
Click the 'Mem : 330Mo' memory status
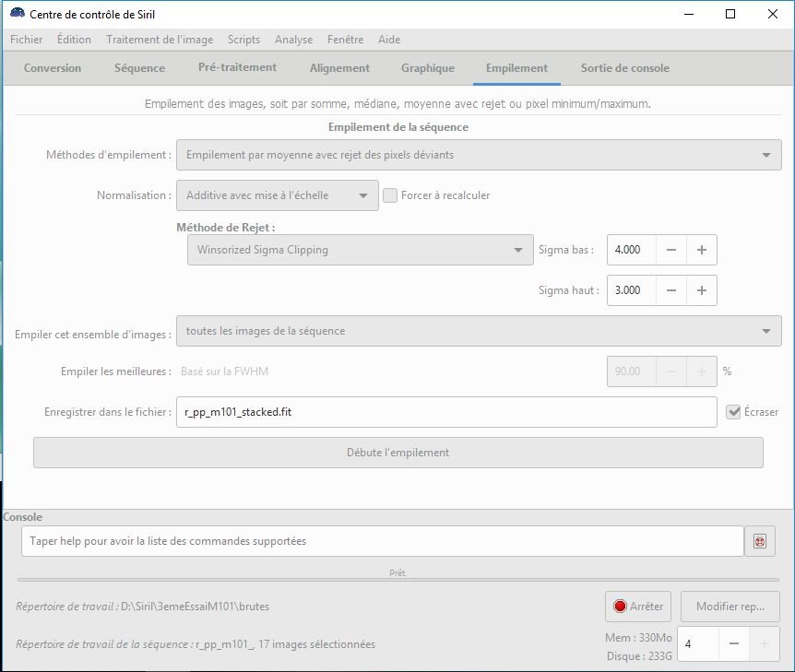click(x=638, y=638)
